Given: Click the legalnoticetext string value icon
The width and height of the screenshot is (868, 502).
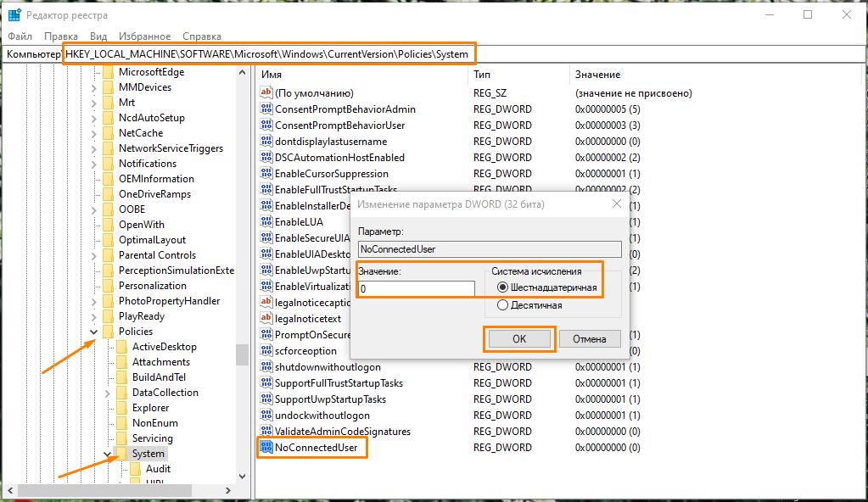Looking at the screenshot, I should (x=266, y=319).
